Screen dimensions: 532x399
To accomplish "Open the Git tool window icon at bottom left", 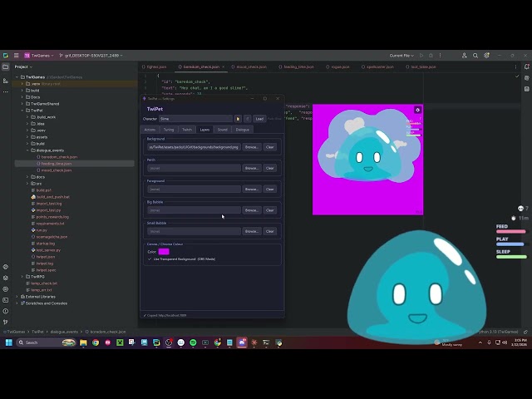I will pos(6,322).
